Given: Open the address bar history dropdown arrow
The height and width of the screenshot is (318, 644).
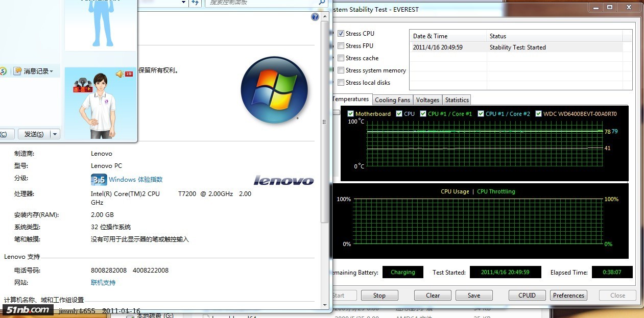Looking at the screenshot, I should click(184, 3).
